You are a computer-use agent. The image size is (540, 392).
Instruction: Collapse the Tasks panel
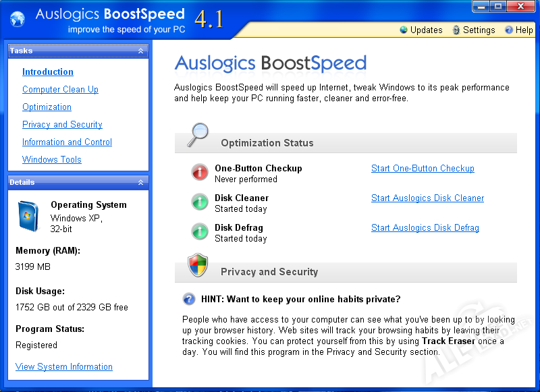(x=140, y=51)
